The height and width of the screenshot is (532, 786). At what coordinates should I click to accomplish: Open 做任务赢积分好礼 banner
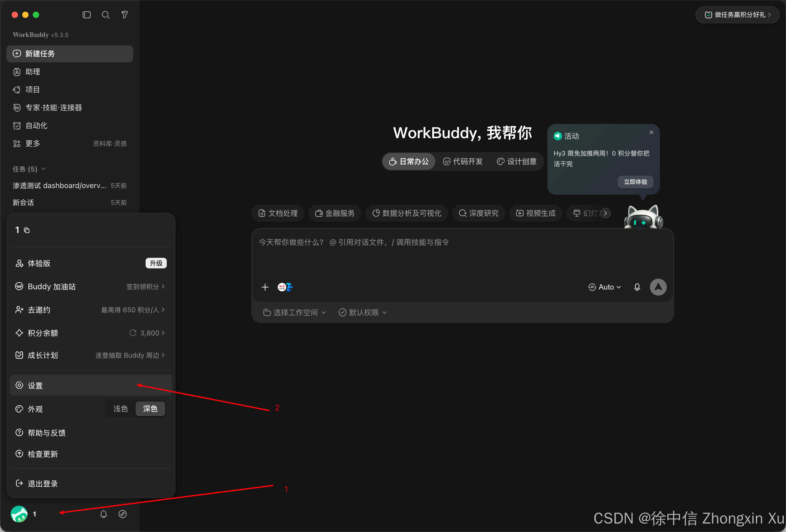pyautogui.click(x=738, y=15)
